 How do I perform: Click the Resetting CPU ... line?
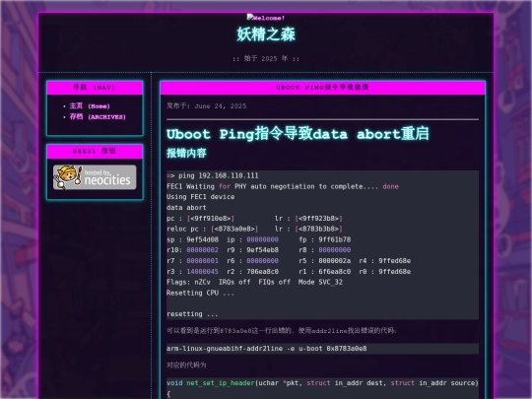click(x=200, y=293)
